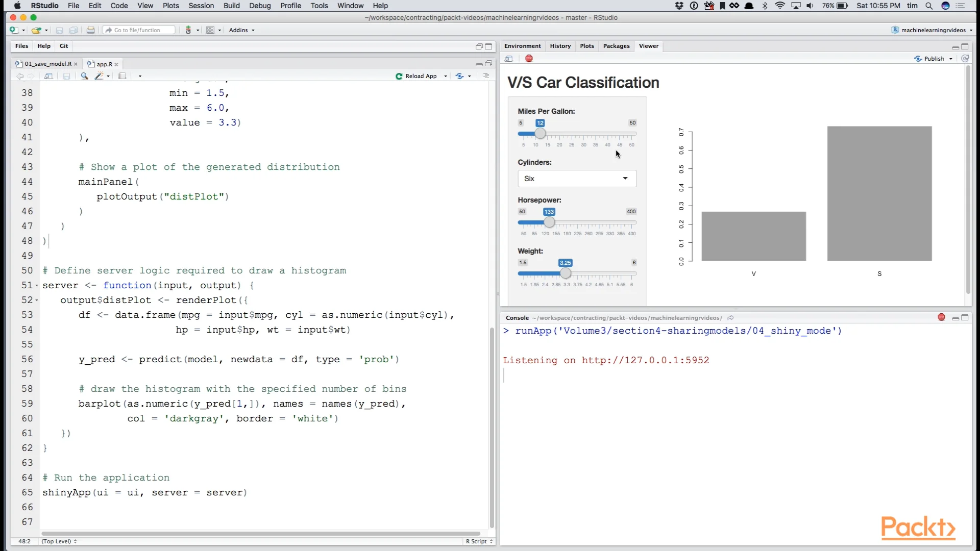
Task: Switch to the Packages tab
Action: (616, 46)
